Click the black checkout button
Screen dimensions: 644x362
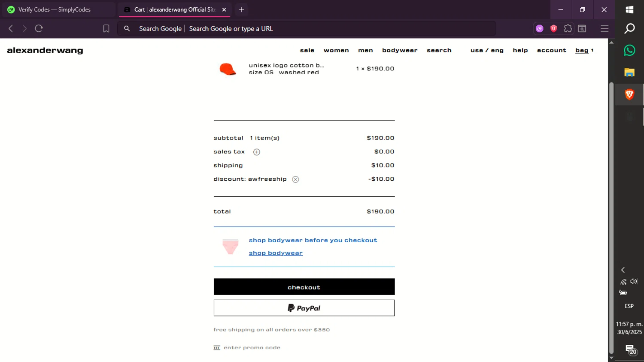coord(304,287)
